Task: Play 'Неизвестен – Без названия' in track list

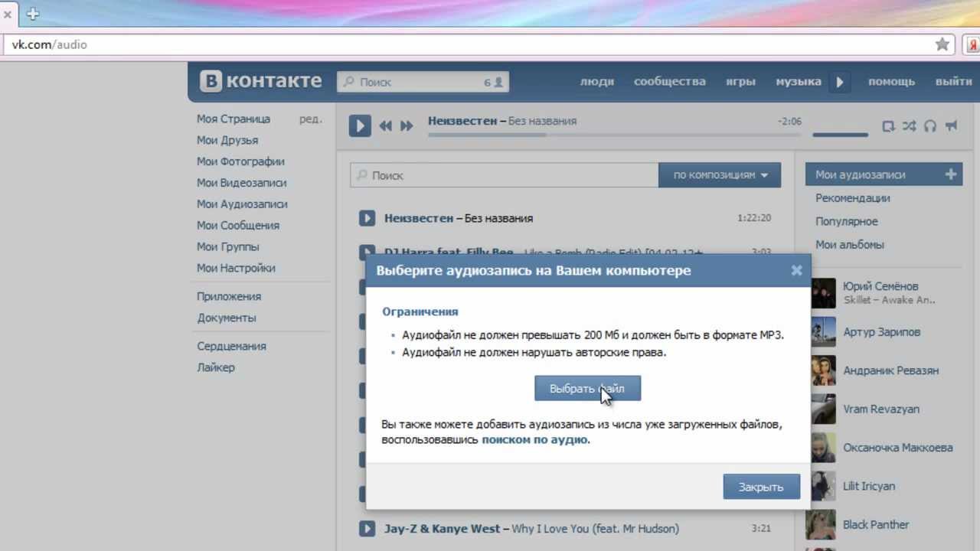Action: [x=367, y=218]
